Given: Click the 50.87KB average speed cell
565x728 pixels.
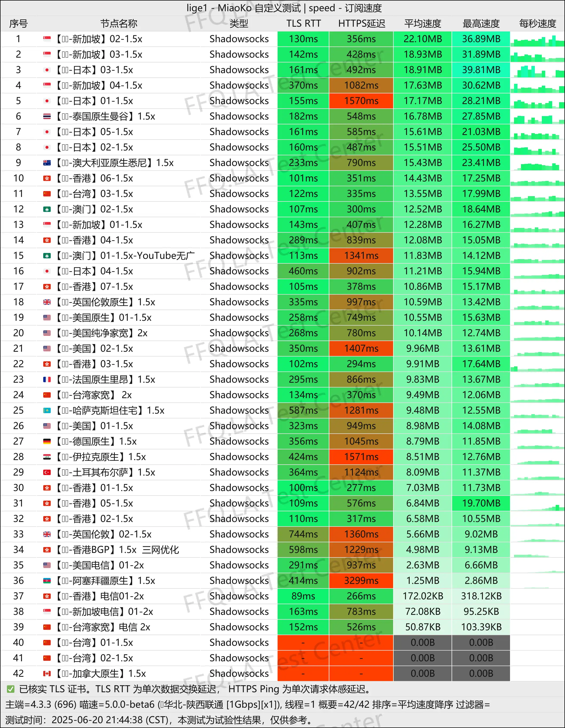Looking at the screenshot, I should pyautogui.click(x=423, y=627).
